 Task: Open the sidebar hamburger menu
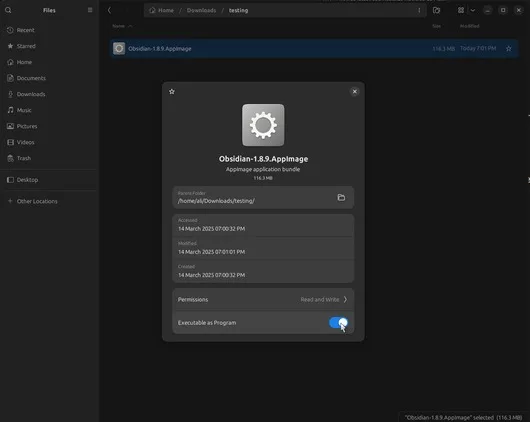[90, 10]
